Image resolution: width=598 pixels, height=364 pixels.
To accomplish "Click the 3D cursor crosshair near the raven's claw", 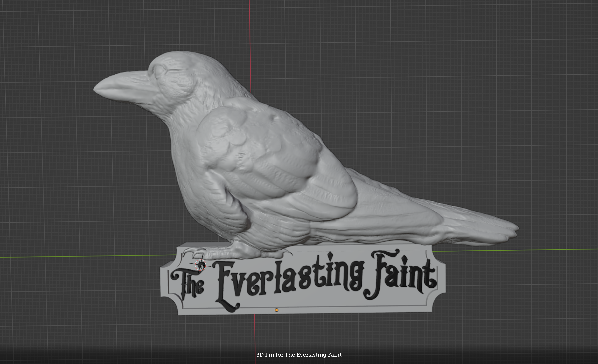I will point(200,265).
